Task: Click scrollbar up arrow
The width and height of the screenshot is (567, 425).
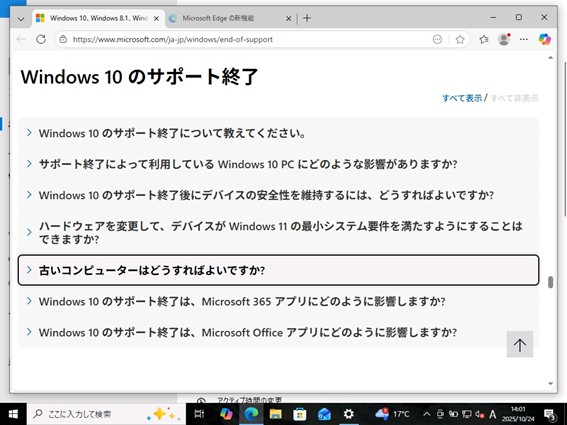Action: click(x=550, y=58)
